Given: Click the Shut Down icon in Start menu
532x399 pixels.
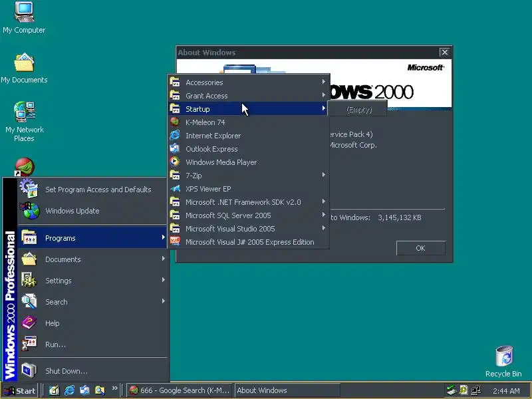Looking at the screenshot, I should 29,370.
